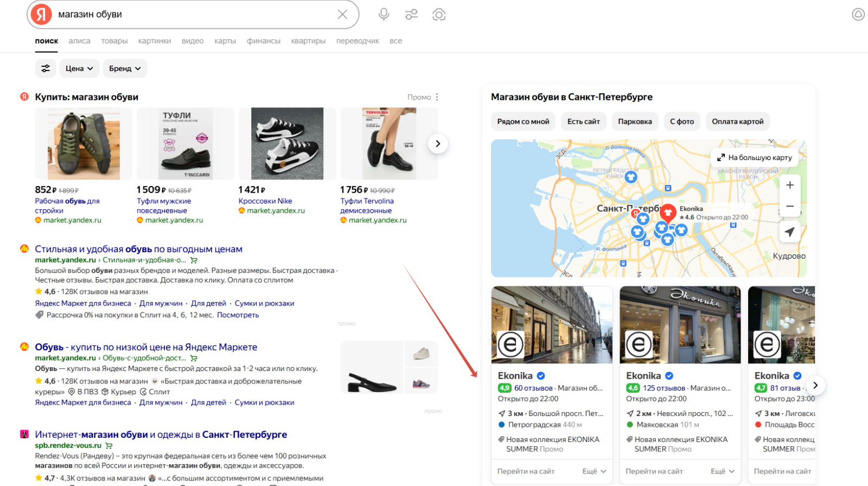The height and width of the screenshot is (486, 868).
Task: Click Посмотреть link about Сплит рассрочка
Action: 238,315
